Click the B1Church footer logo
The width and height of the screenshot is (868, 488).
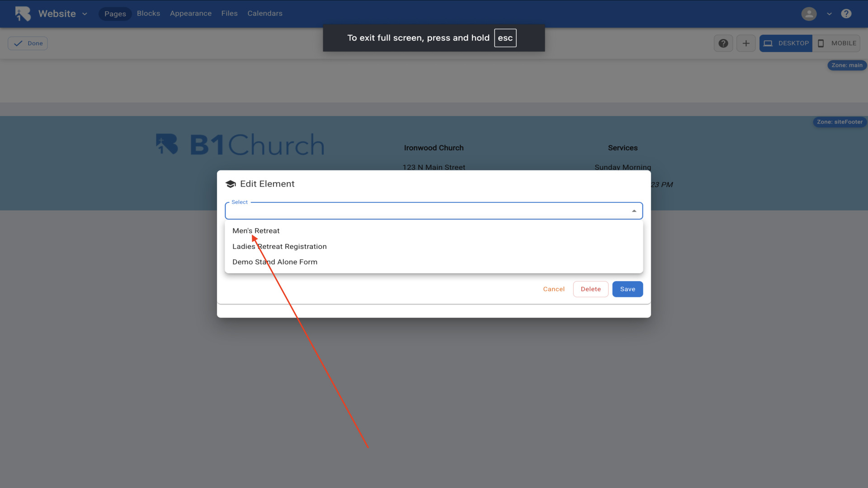point(240,145)
